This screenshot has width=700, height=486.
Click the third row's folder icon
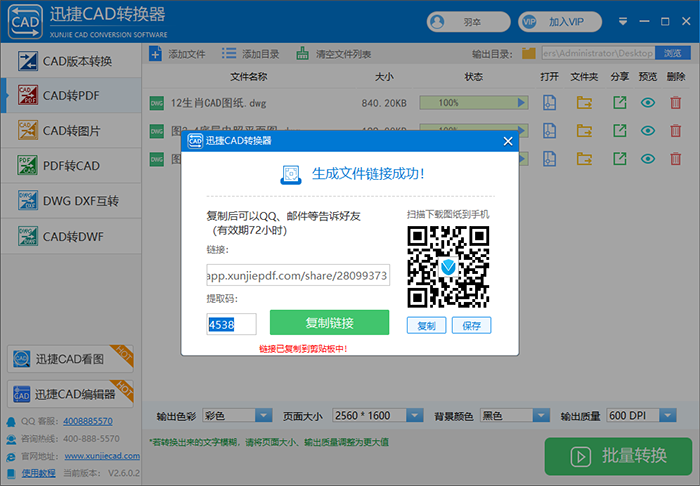(584, 159)
